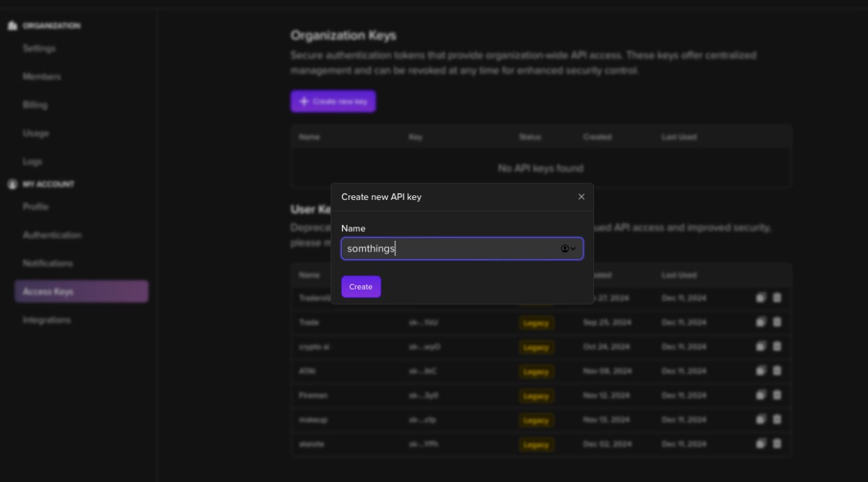Delete the 'crypto ai' key row
868x482 pixels.
[777, 346]
